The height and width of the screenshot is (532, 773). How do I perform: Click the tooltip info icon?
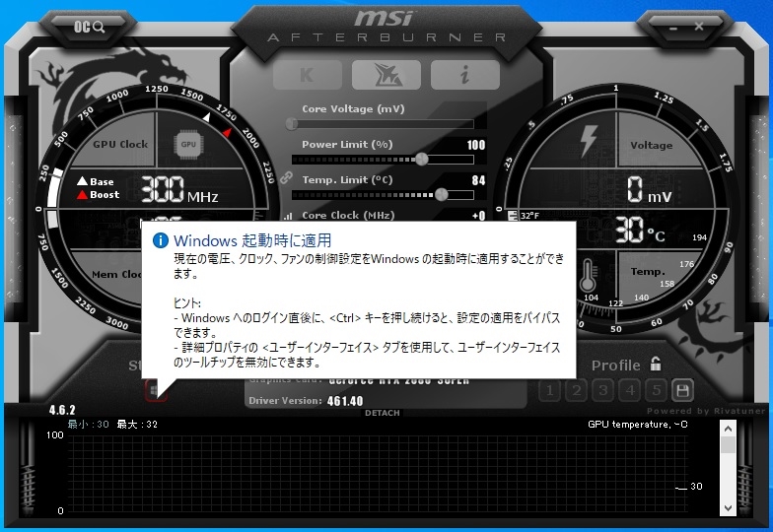161,240
